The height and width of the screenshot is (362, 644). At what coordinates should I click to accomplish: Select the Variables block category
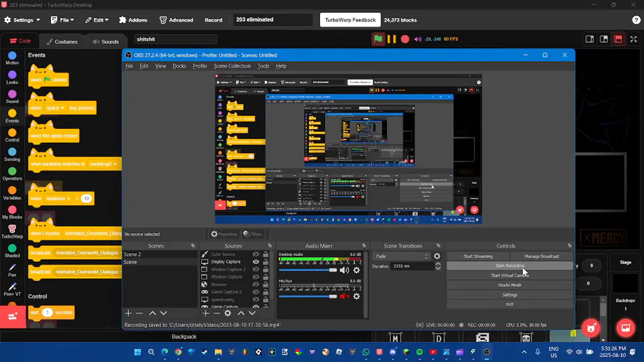point(12,193)
